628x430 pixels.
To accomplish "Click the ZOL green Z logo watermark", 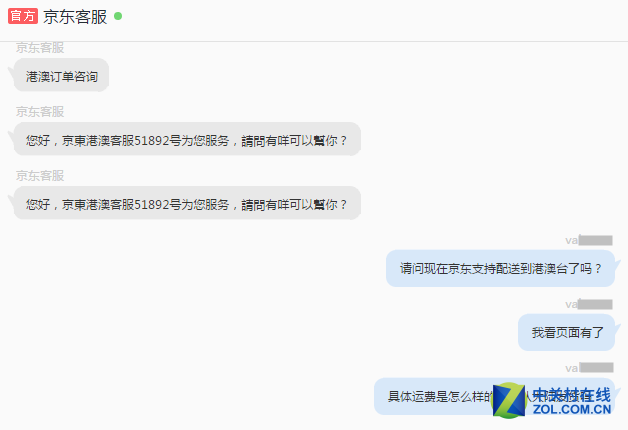I will pos(509,400).
